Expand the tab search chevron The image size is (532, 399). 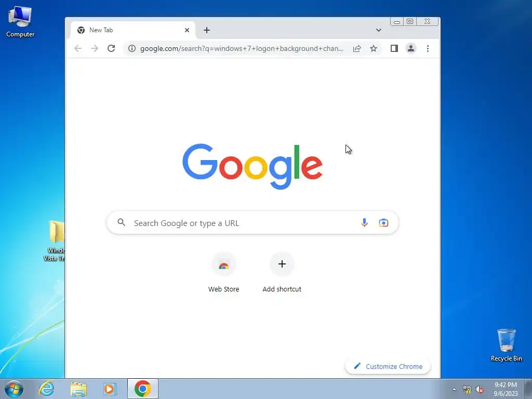(379, 30)
